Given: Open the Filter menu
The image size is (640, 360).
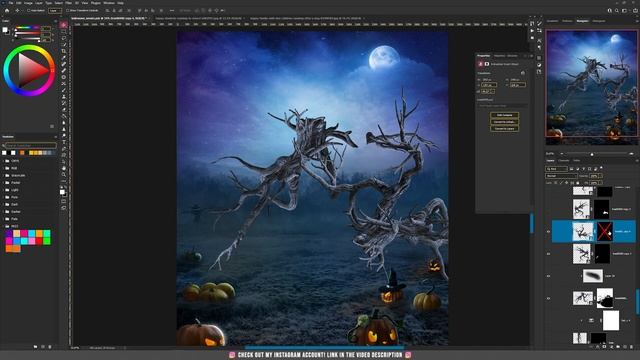Looking at the screenshot, I should click(x=69, y=3).
